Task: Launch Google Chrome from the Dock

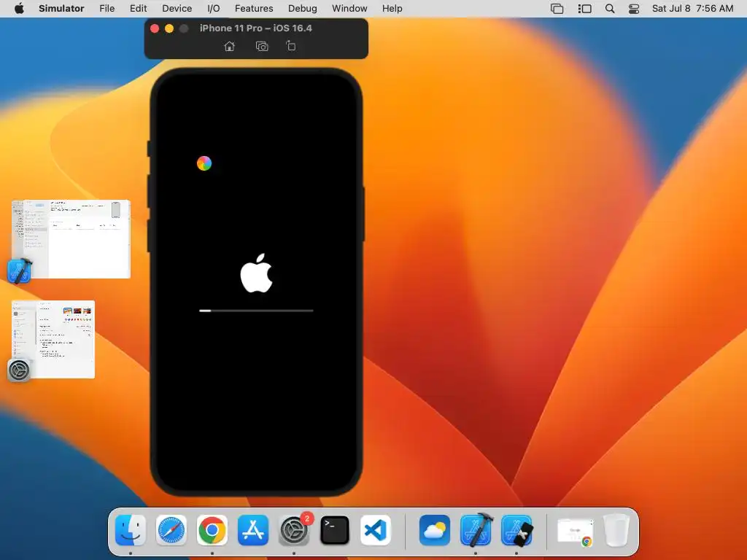Action: tap(212, 530)
